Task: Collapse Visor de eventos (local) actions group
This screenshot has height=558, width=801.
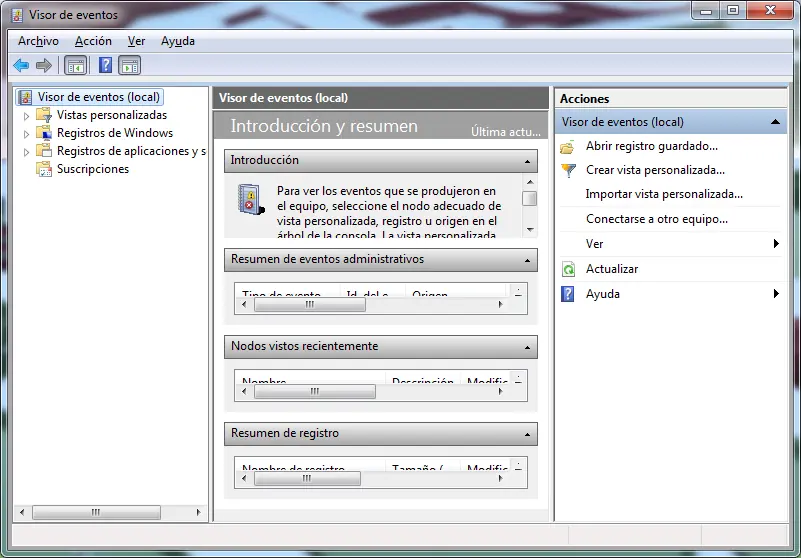Action: (x=775, y=122)
